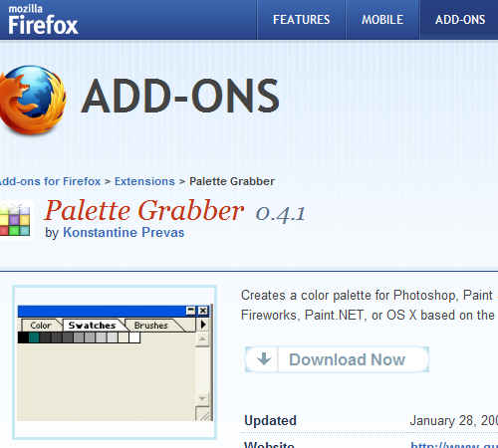Go to Extensions breadcrumb link
498x448 pixels.
click(144, 181)
